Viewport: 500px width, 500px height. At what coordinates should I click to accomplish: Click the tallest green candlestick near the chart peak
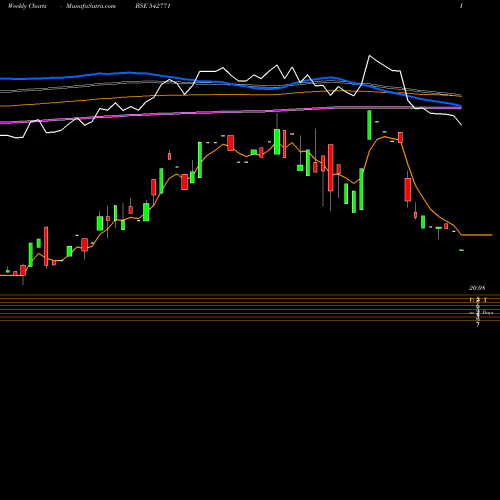click(369, 125)
